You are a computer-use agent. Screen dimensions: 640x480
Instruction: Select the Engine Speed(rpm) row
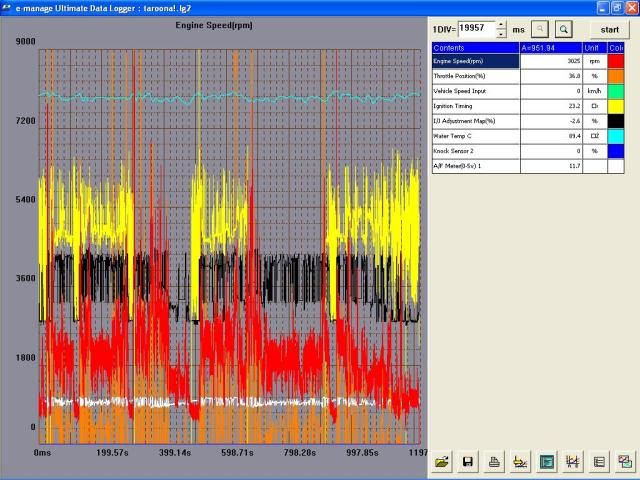(x=528, y=61)
